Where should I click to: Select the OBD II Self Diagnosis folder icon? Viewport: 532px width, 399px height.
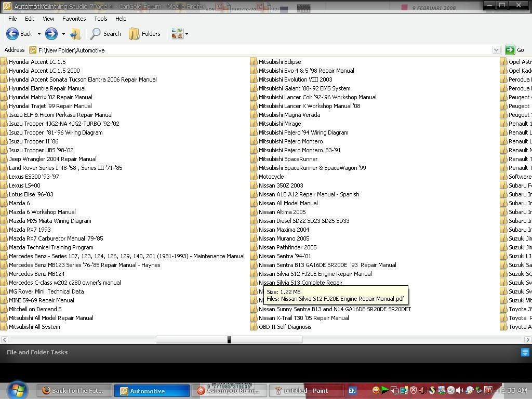point(254,327)
